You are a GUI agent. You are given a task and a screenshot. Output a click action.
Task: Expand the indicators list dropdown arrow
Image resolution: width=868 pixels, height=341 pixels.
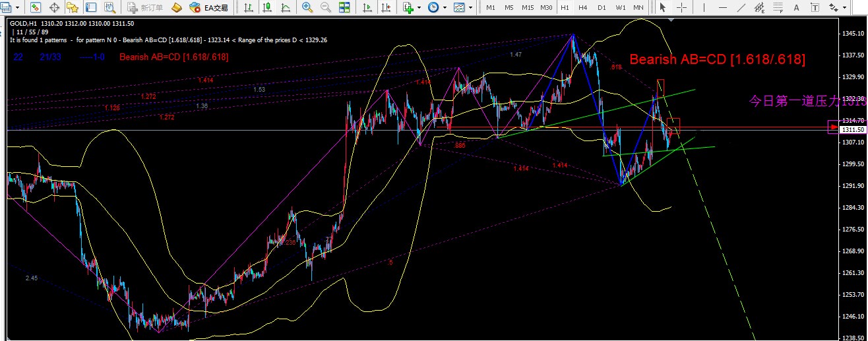pyautogui.click(x=419, y=8)
